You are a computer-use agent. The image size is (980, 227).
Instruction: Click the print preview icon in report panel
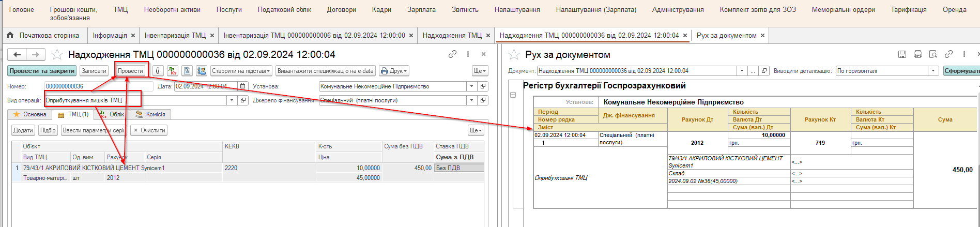click(x=933, y=54)
